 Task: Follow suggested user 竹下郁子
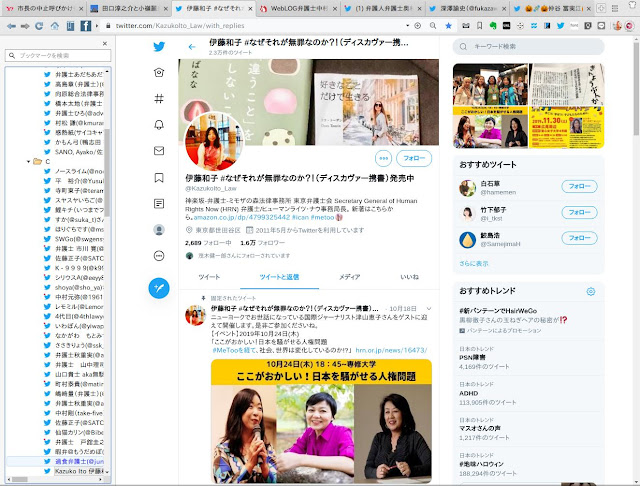click(x=580, y=213)
